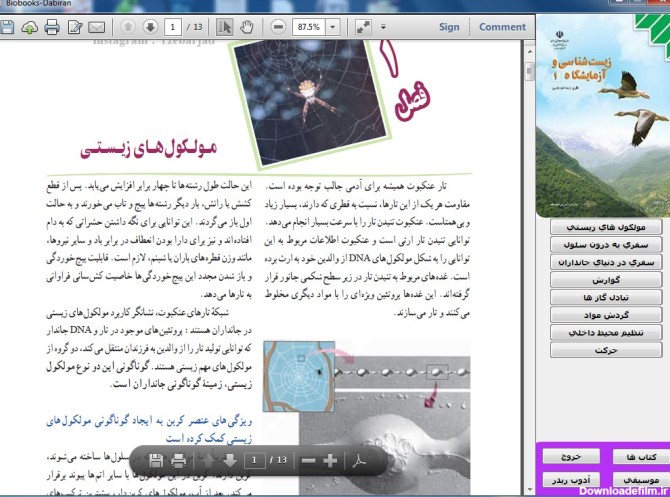
Task: Open chapter مولکول های زیستی
Action: pyautogui.click(x=606, y=228)
